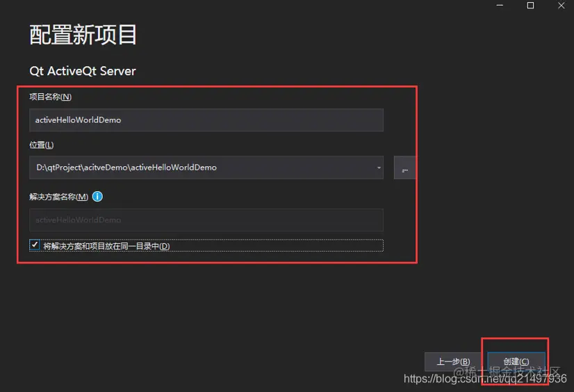This screenshot has height=392, width=574.
Task: Click the location path combo box
Action: 206,168
